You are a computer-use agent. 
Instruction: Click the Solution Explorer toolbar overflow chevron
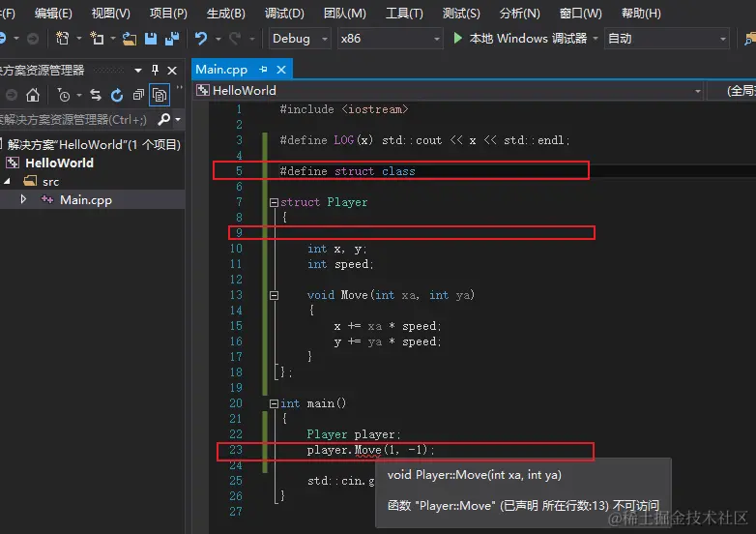click(180, 88)
